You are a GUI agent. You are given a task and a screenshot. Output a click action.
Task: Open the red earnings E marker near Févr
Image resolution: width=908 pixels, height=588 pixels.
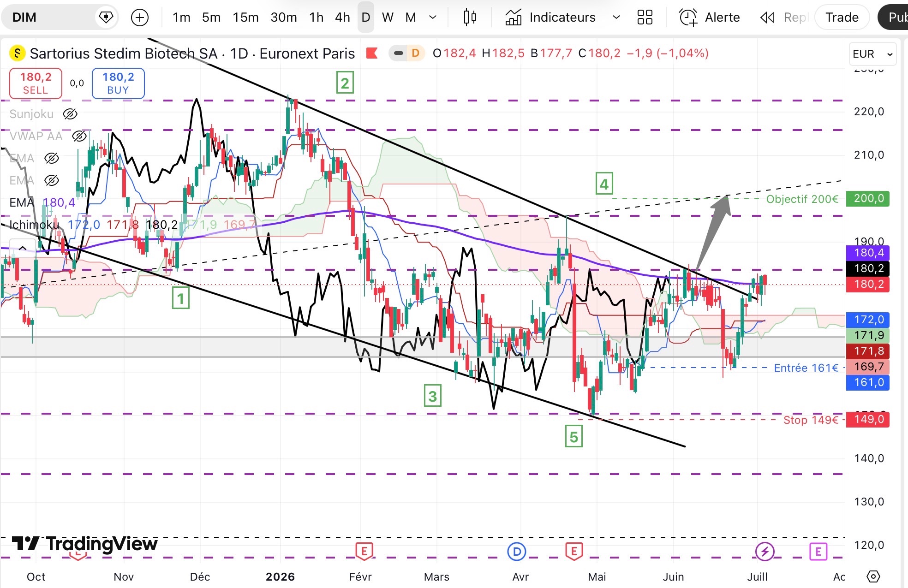coord(364,551)
